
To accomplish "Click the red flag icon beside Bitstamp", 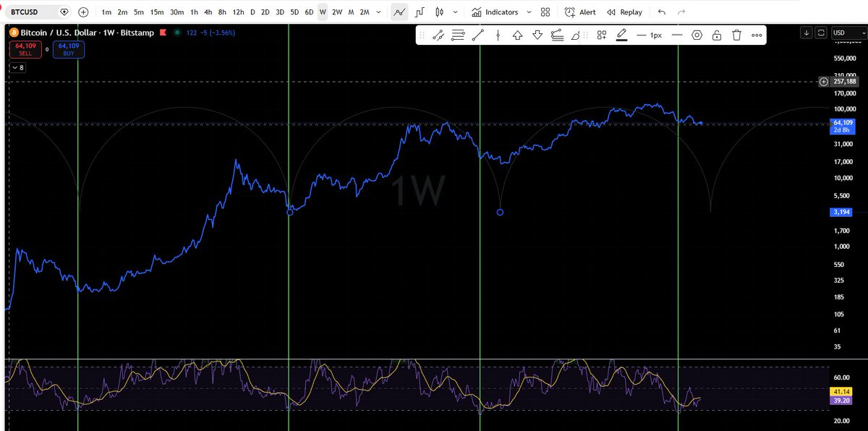I will 163,33.
